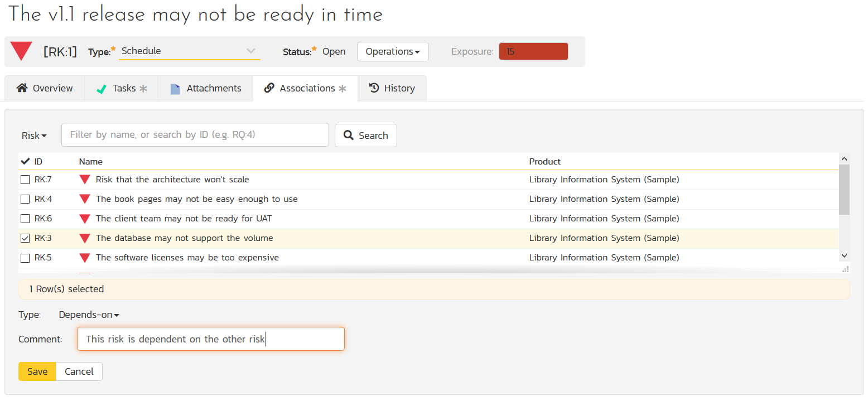This screenshot has width=868, height=401.
Task: Focus the filter by name search field
Action: click(x=195, y=134)
